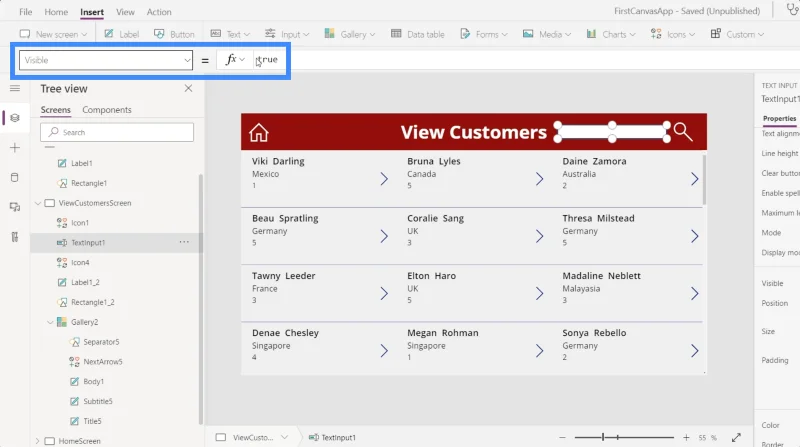Collapse the Gallery2 node
This screenshot has width=800, height=447.
(x=50, y=322)
